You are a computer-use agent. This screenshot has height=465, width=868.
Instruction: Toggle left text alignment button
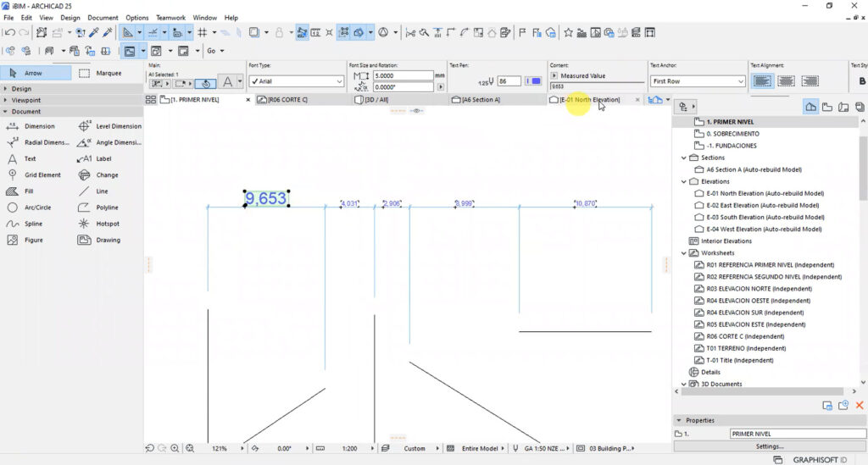click(763, 81)
